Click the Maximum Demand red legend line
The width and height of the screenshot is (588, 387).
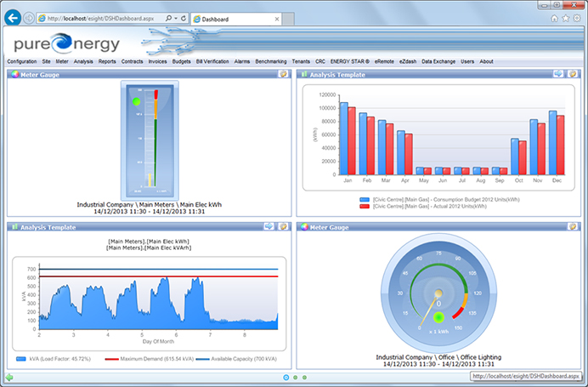tap(110, 361)
